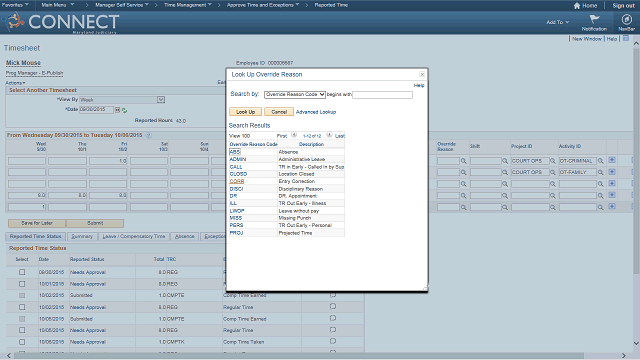Screen dimensions: 640x360
Task: Show previous results arrow in lookup
Action: (294, 135)
